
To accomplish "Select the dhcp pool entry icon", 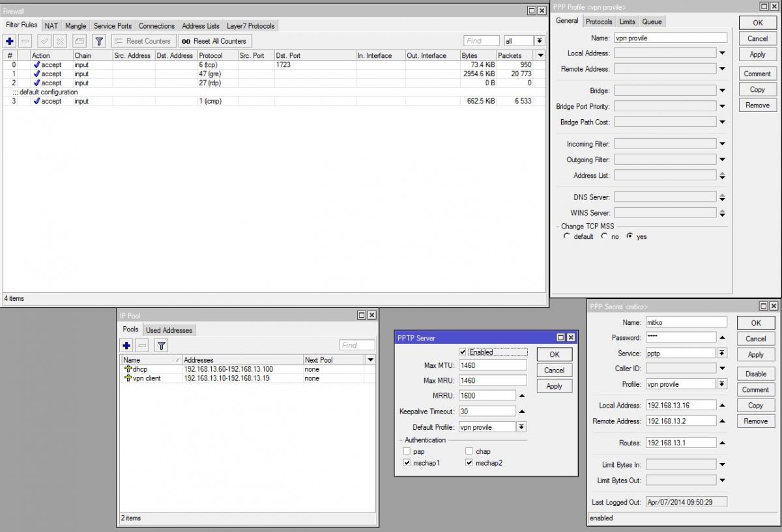I will [128, 369].
